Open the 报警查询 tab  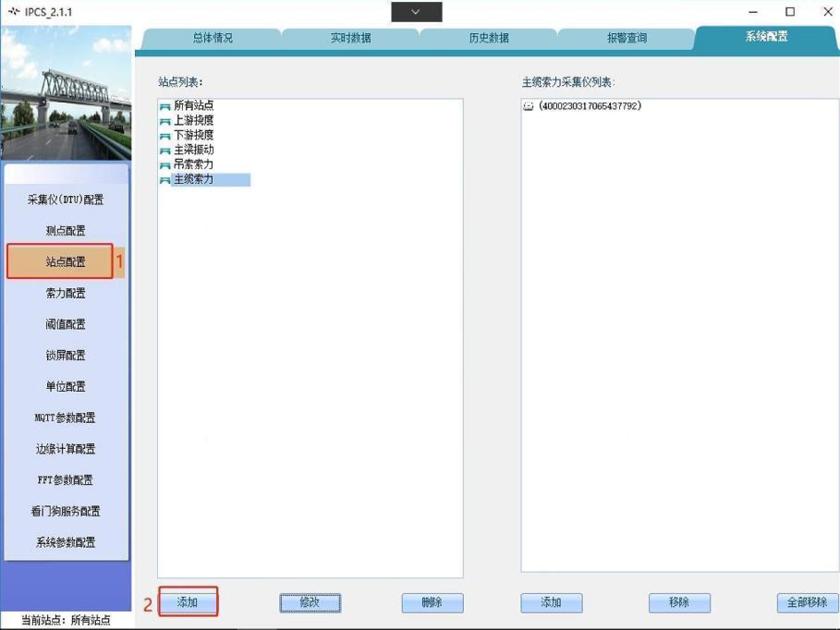coord(627,38)
